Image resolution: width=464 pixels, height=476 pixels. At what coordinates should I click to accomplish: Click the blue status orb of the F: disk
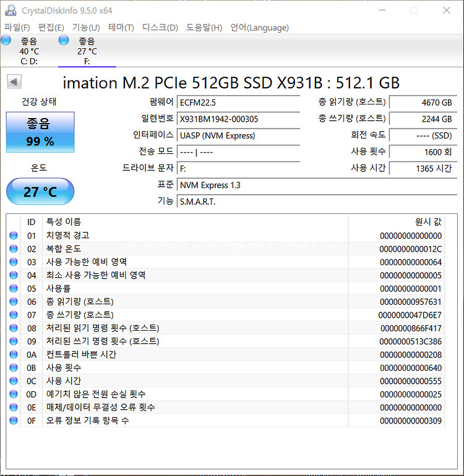click(64, 40)
